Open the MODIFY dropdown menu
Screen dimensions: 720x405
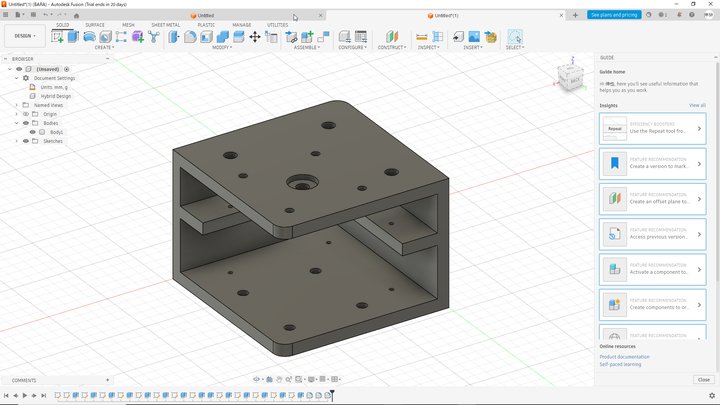(222, 47)
